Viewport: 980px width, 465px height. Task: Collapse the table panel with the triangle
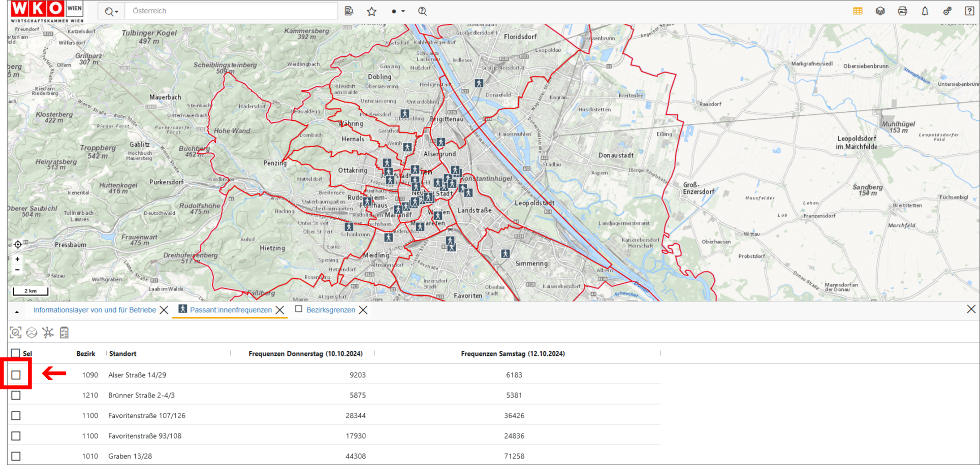(17, 311)
